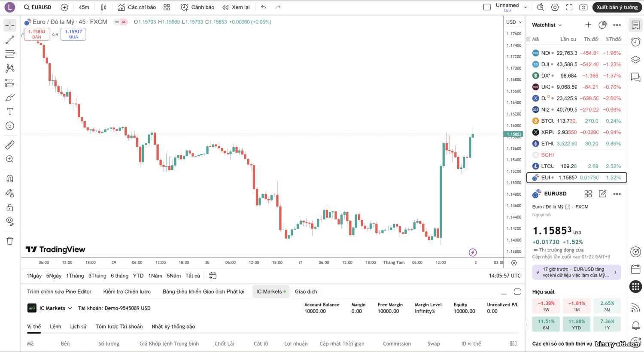The width and height of the screenshot is (644, 352).
Task: Toggle hide all drawings eye icon
Action: pyautogui.click(x=10, y=222)
